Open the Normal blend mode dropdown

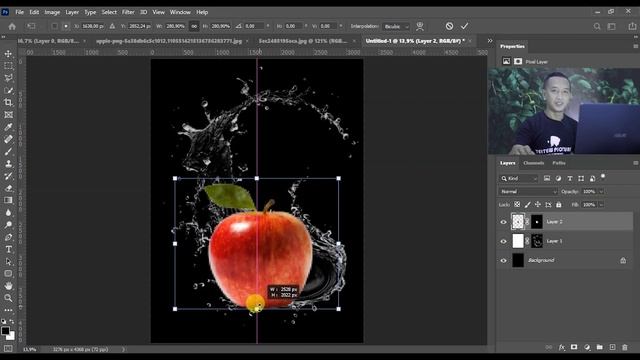(528, 191)
